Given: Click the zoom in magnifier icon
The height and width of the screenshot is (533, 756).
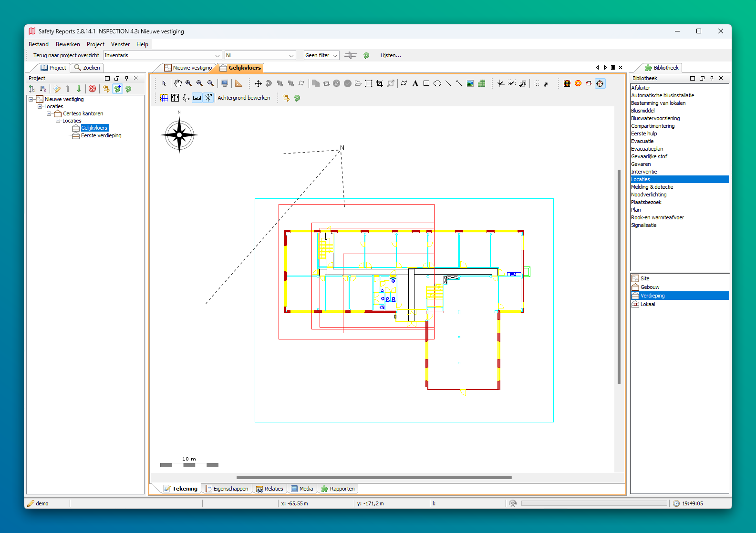Looking at the screenshot, I should pos(189,83).
